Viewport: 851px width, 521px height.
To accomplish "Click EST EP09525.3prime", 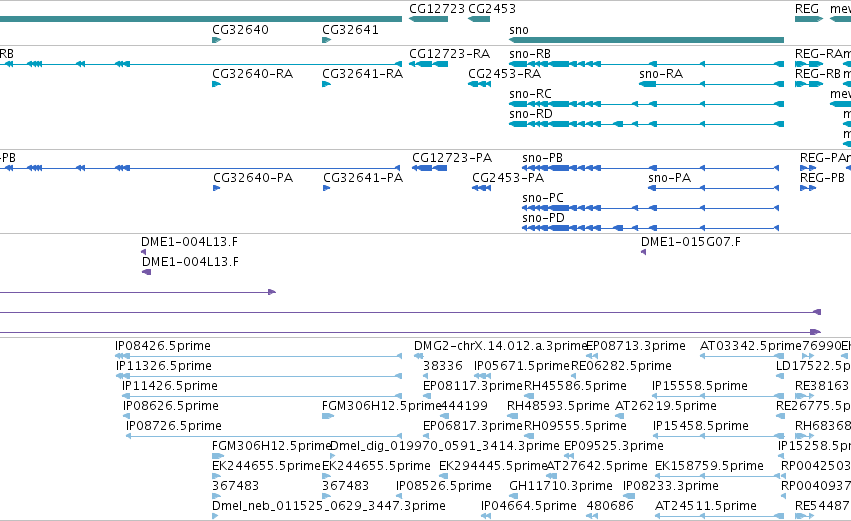I will (614, 447).
